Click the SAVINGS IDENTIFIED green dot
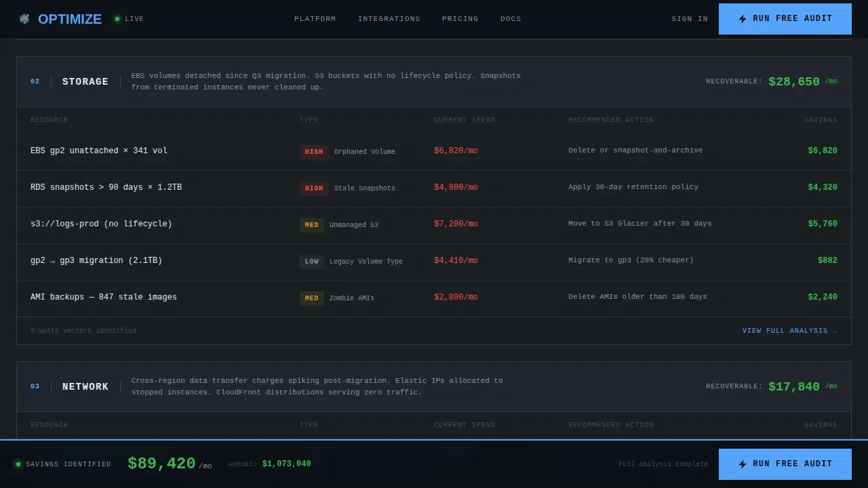Viewport: 868px width, 488px height. coord(18,464)
